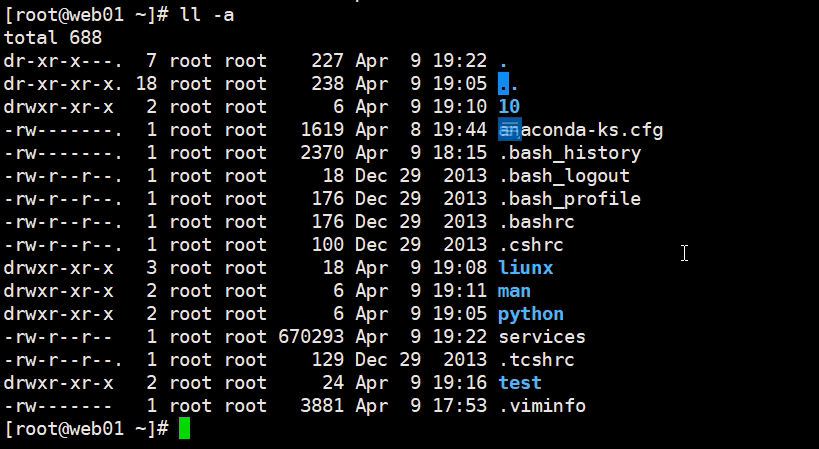This screenshot has height=449, width=819.
Task: Click the 'll -a' command text
Action: [x=207, y=15]
